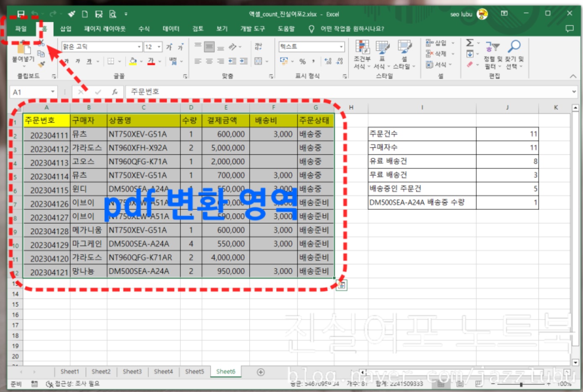
Task: Click the increase indent icon
Action: [243, 61]
